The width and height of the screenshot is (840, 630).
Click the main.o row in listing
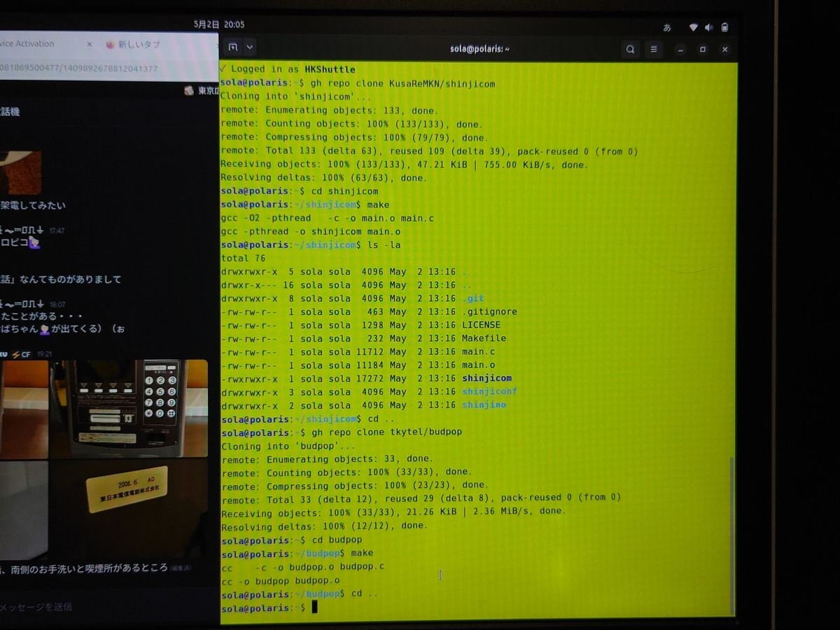click(358, 365)
